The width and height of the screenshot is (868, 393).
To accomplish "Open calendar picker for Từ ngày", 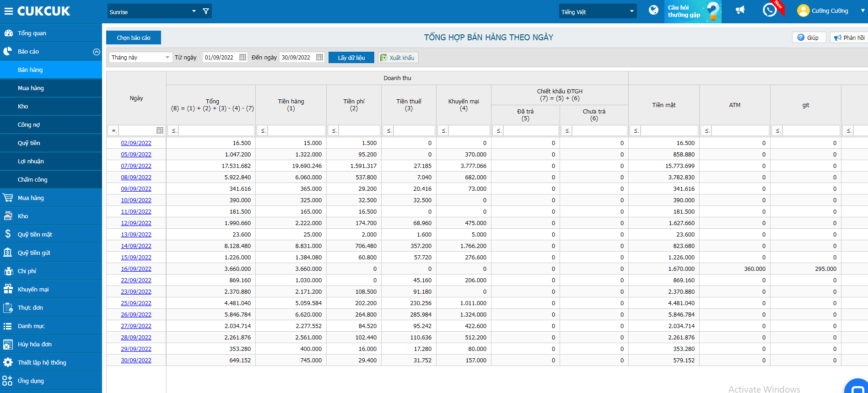I will pyautogui.click(x=243, y=57).
